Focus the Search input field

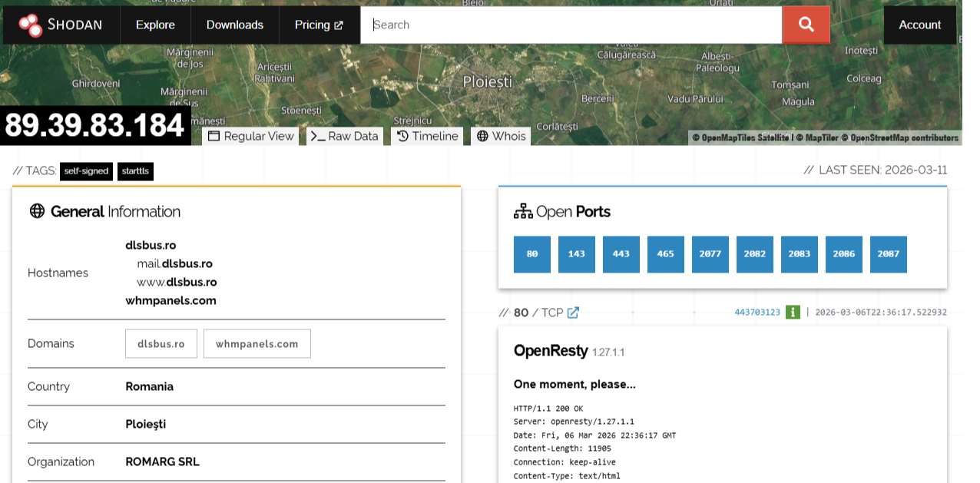pyautogui.click(x=571, y=25)
